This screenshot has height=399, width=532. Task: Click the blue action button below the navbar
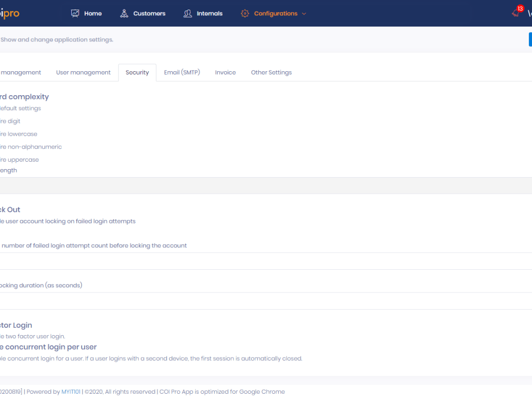click(x=530, y=39)
